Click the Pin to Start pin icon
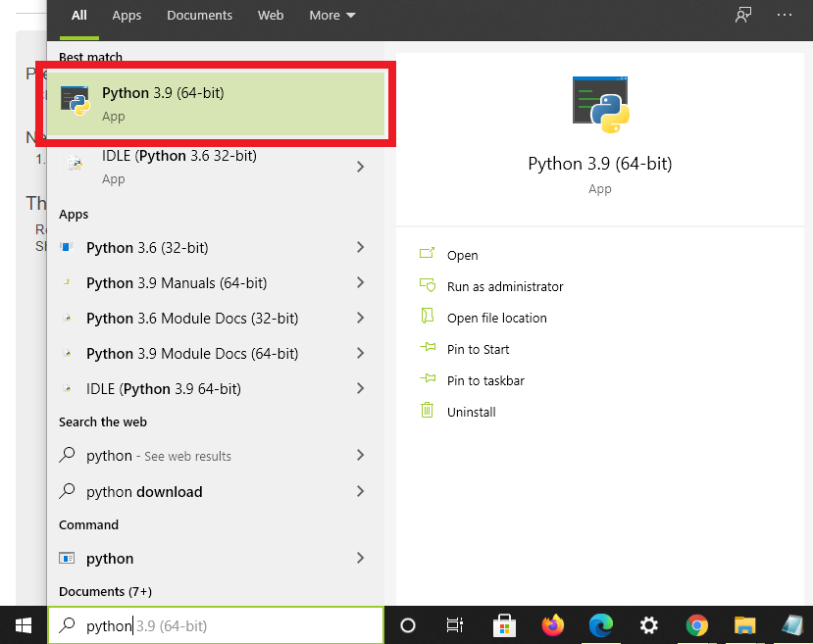Screen dimensions: 813x644 tap(428, 347)
